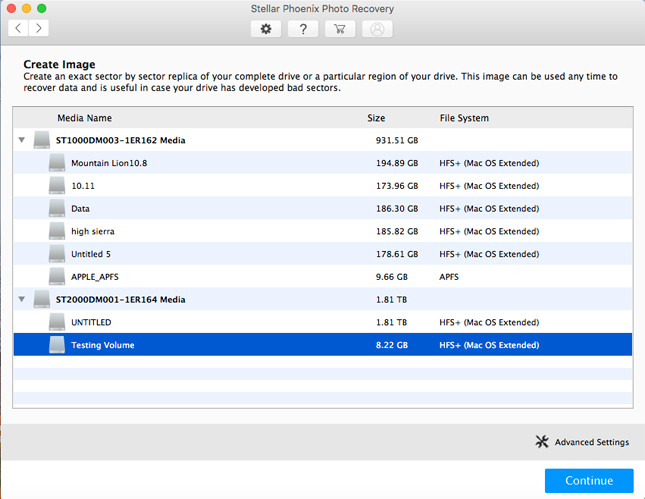Go forward with the right arrow

[x=39, y=28]
